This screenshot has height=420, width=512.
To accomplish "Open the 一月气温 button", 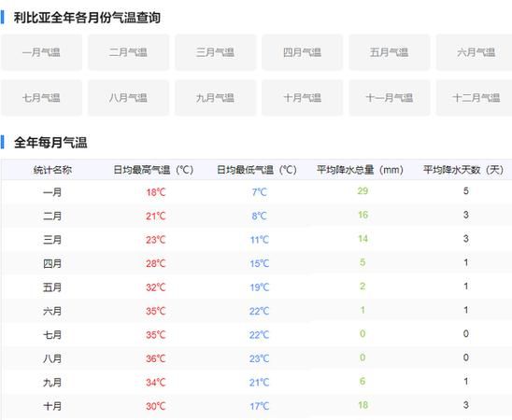I will pyautogui.click(x=41, y=52).
